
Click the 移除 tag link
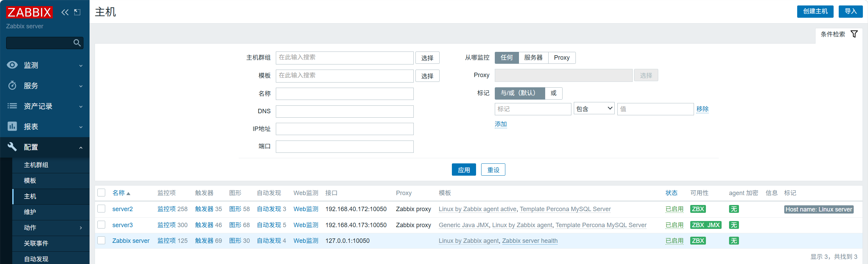pyautogui.click(x=702, y=109)
